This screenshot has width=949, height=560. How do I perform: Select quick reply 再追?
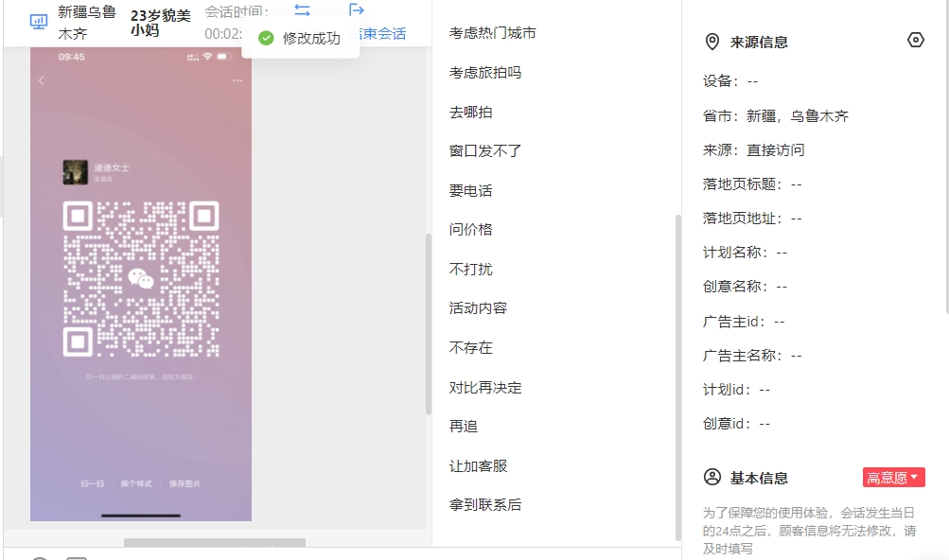tap(464, 427)
